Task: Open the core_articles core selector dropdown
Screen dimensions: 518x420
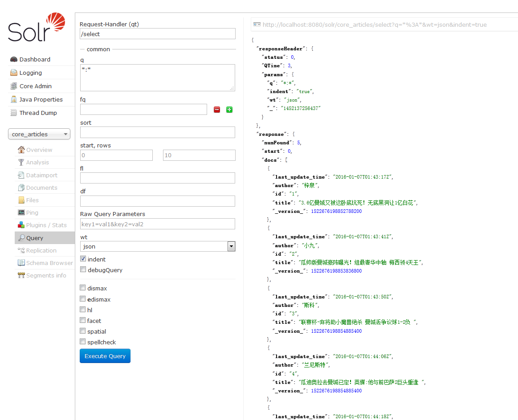Action: (39, 134)
